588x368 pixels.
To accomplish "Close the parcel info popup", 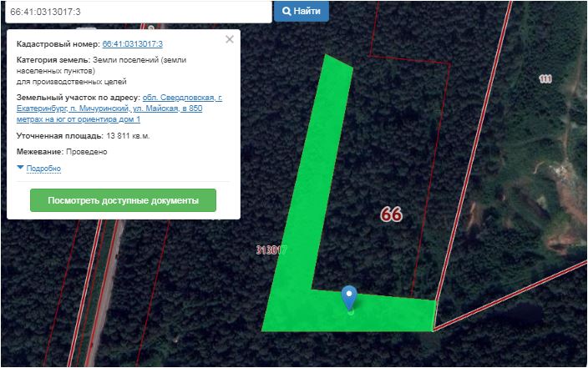I will (230, 39).
